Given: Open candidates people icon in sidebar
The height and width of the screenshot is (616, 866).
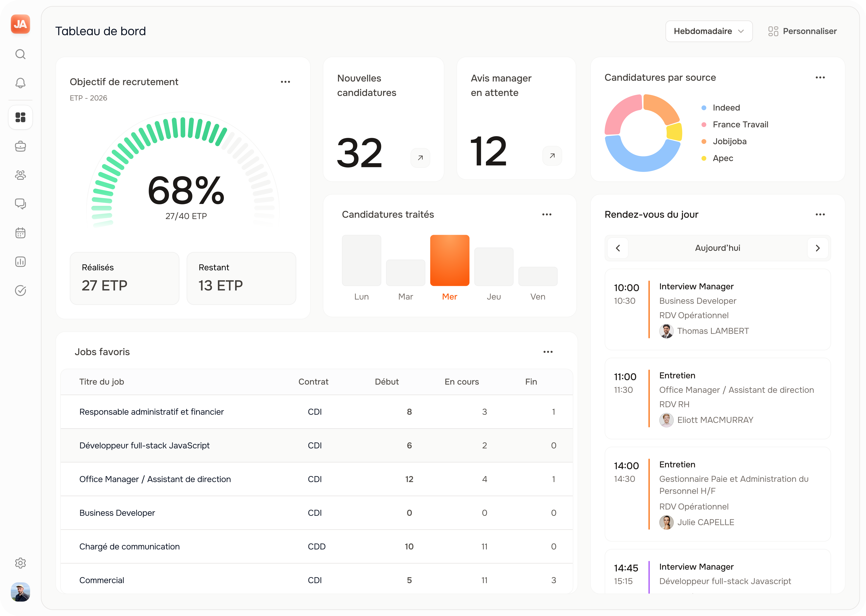Looking at the screenshot, I should coord(20,175).
